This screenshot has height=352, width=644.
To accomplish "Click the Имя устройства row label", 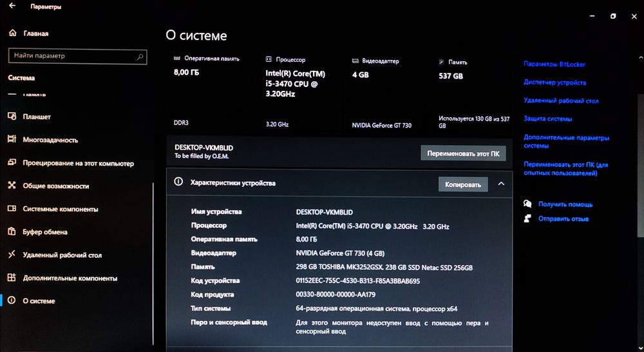I will 216,211.
